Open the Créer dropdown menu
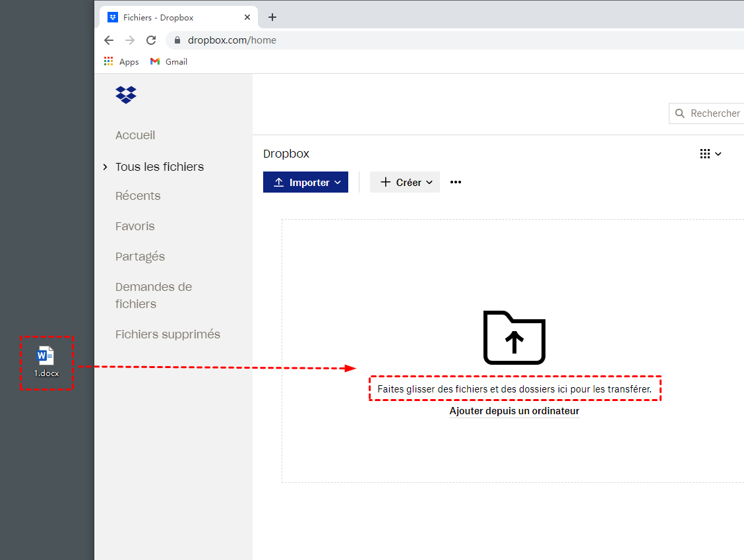 pos(405,182)
